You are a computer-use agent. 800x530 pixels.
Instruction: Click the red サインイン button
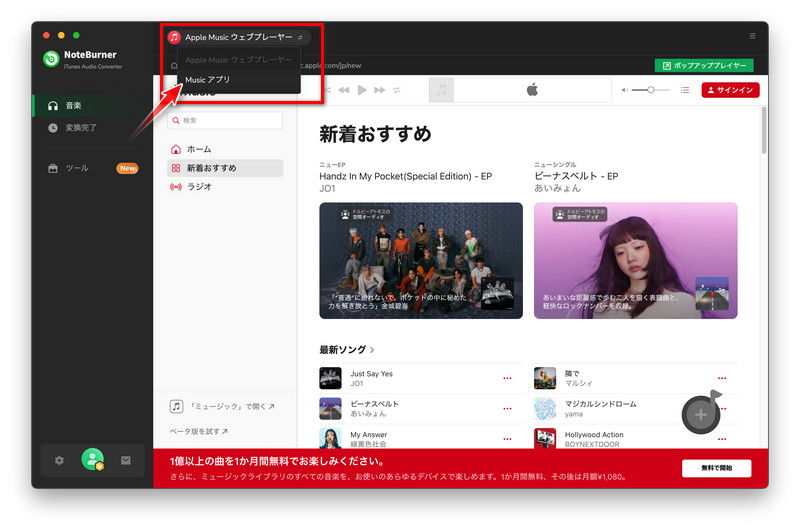(x=730, y=90)
